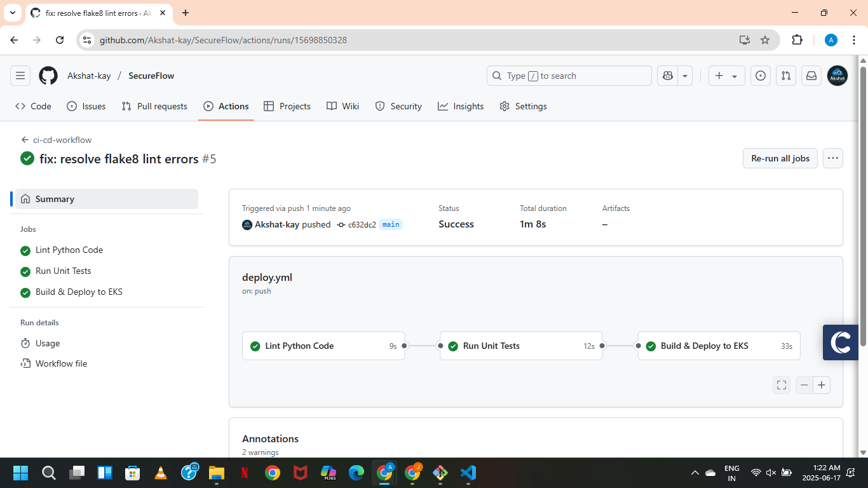
Task: Open the create new plus dropdown
Action: 726,76
